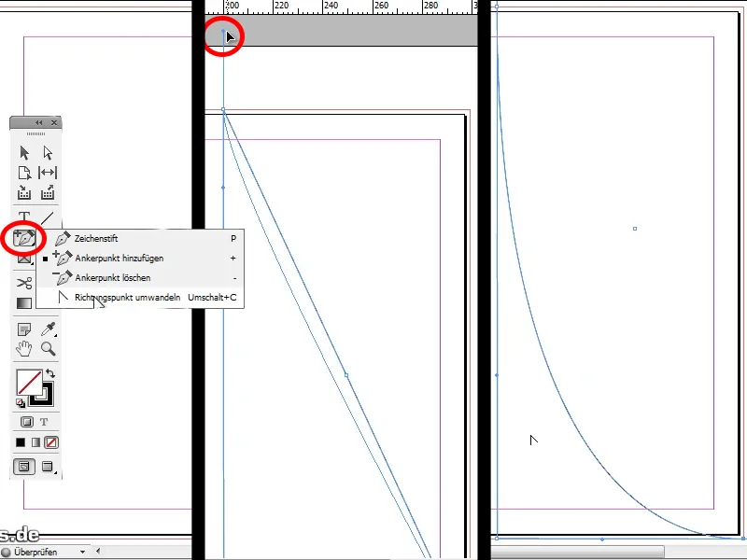The height and width of the screenshot is (560, 747).
Task: Click the tools panel gripper bar
Action: tap(35, 133)
